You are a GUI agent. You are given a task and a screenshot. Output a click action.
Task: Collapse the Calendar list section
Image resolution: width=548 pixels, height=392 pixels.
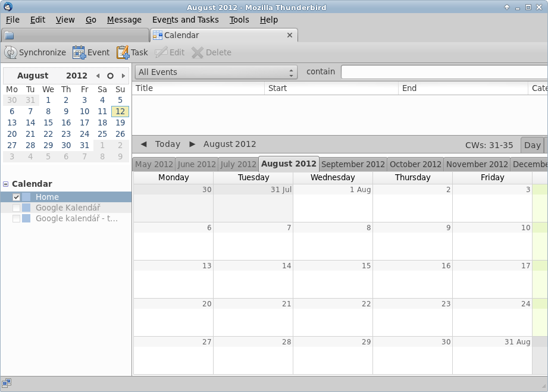click(x=5, y=184)
